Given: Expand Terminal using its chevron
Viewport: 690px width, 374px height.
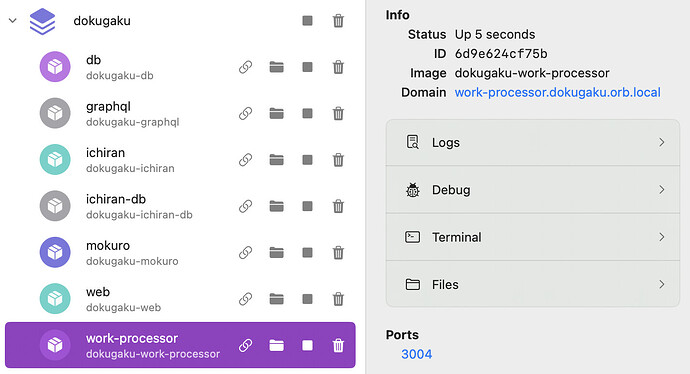Looking at the screenshot, I should pos(661,237).
